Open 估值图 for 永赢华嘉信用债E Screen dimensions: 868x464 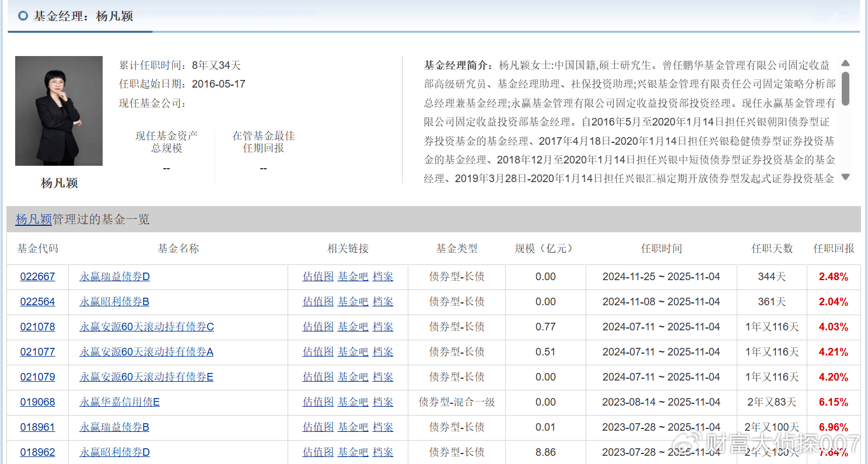(x=318, y=402)
